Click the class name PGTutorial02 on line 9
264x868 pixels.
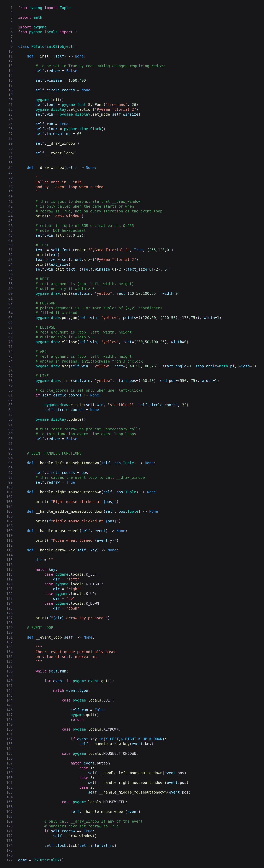44,46
